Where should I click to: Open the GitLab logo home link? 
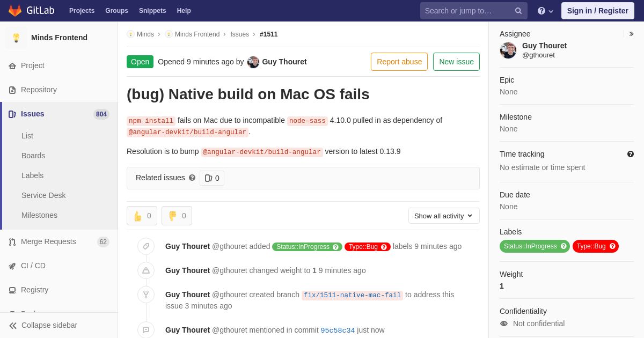(31, 11)
